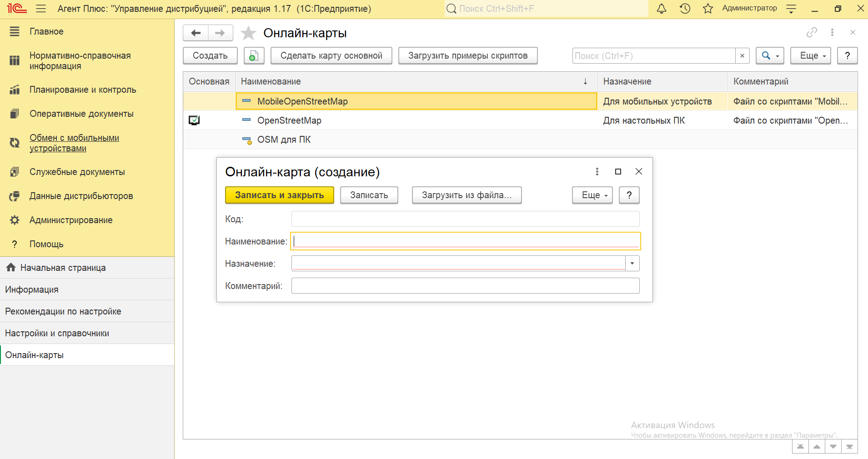This screenshot has width=868, height=459.
Task: Click the notifications bell icon
Action: (662, 9)
